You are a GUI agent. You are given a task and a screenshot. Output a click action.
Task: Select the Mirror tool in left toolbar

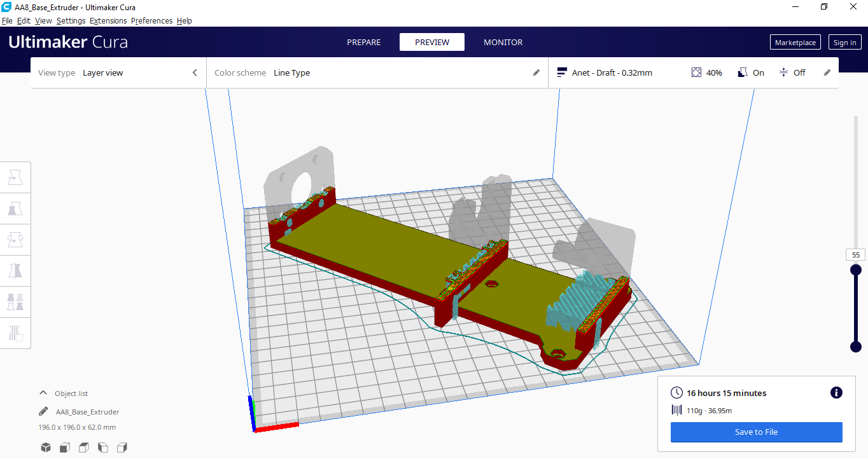click(x=15, y=271)
